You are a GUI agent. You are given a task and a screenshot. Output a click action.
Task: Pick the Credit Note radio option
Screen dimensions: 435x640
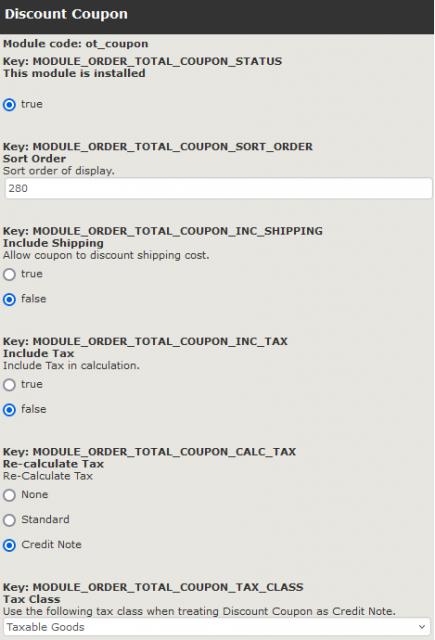tap(9, 545)
